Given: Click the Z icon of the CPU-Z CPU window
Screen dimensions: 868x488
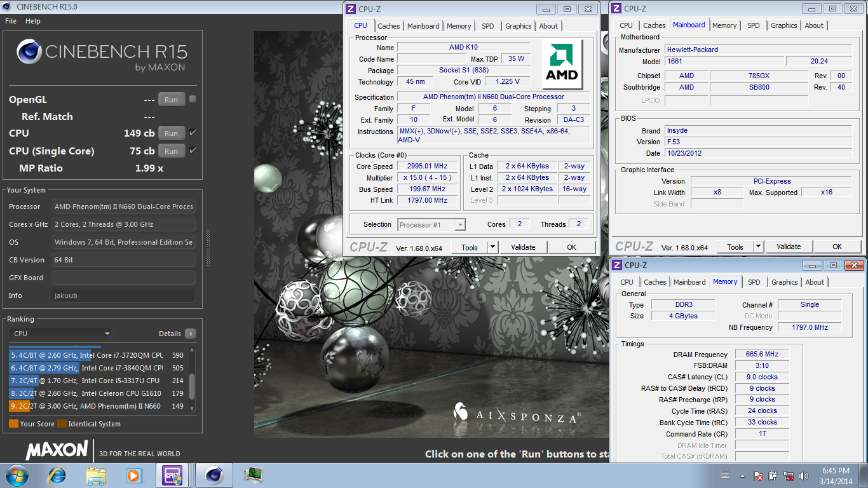Looking at the screenshot, I should [351, 9].
